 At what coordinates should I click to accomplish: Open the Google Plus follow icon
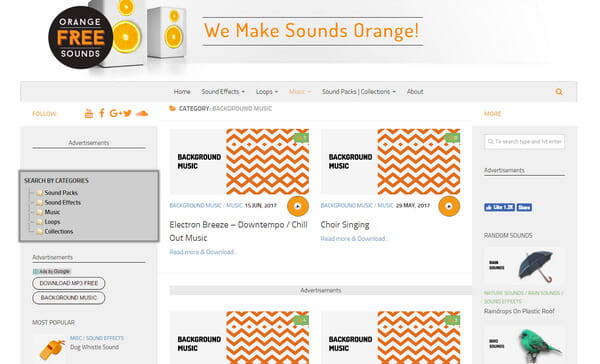pyautogui.click(x=116, y=113)
